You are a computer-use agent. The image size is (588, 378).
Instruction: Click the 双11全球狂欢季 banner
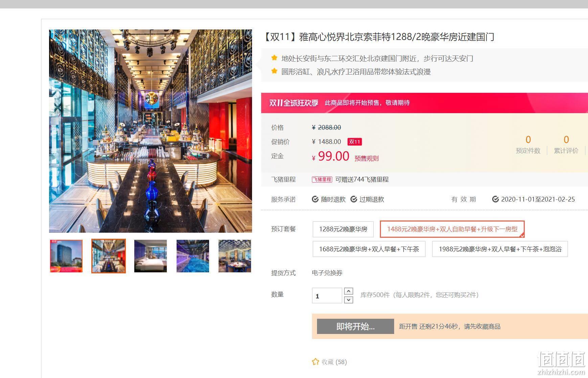(x=425, y=103)
